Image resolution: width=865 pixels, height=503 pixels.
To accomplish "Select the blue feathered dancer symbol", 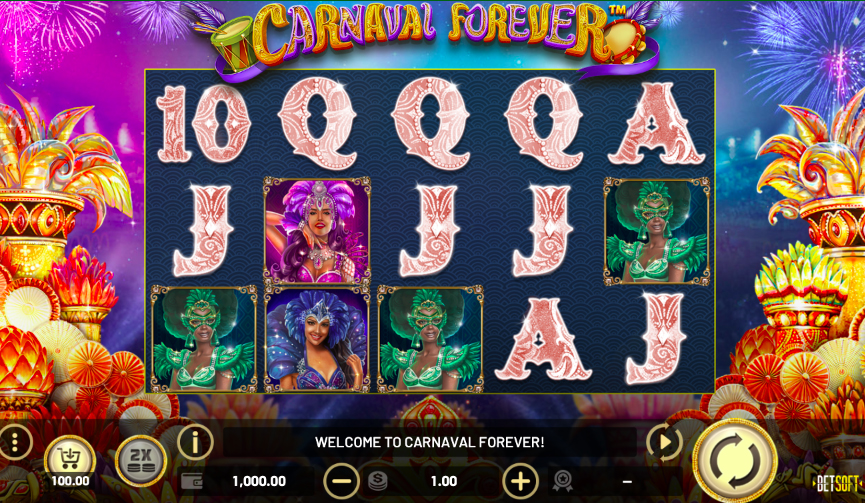I will click(x=317, y=339).
